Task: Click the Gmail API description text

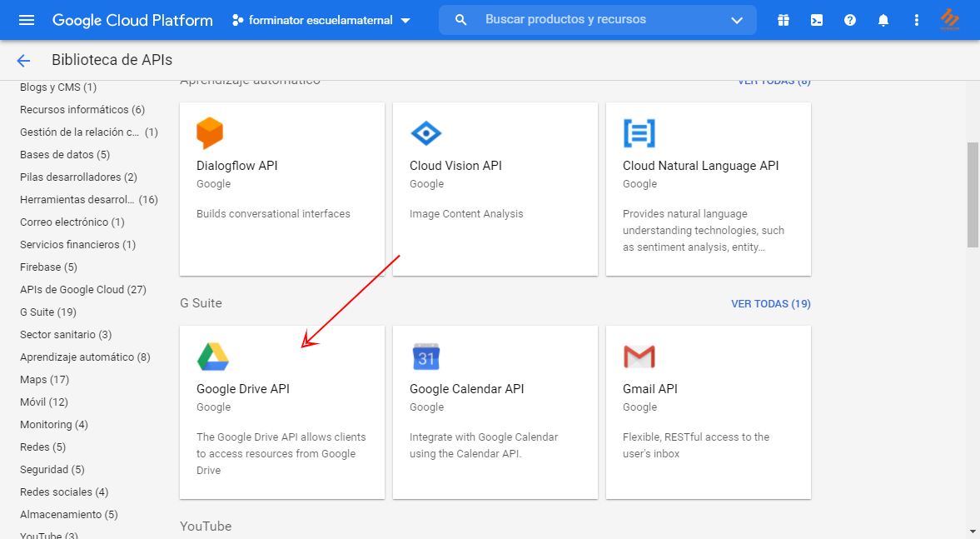Action: [x=695, y=445]
